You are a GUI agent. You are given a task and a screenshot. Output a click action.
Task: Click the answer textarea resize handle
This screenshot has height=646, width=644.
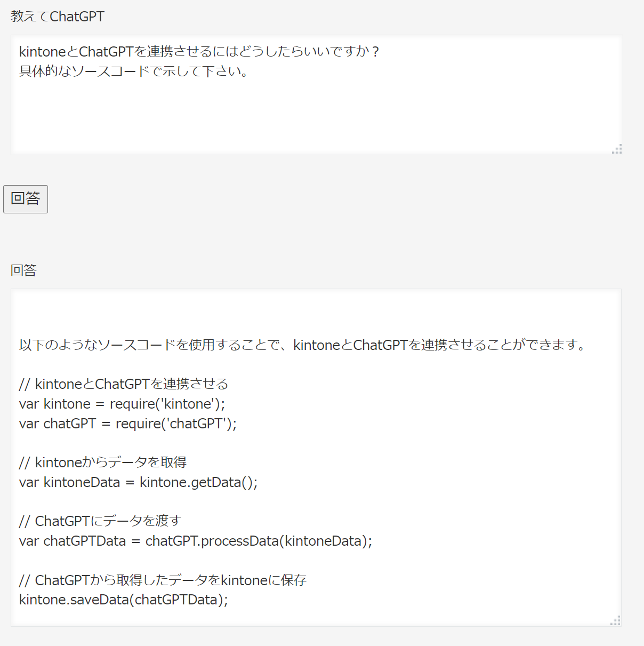click(615, 620)
